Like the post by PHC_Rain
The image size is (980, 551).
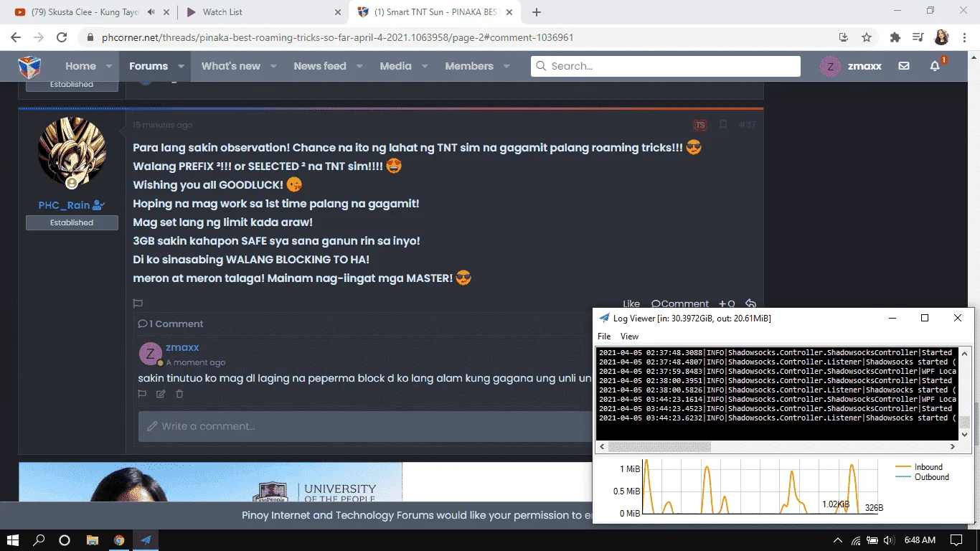coord(631,303)
